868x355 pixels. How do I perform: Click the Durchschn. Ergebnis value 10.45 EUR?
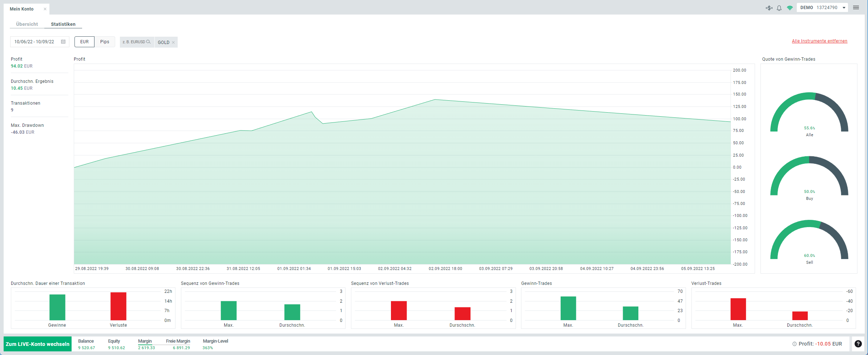(22, 88)
